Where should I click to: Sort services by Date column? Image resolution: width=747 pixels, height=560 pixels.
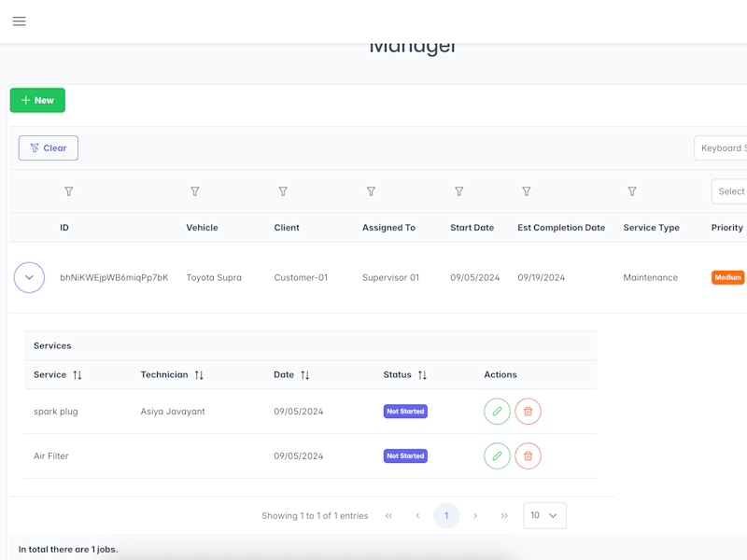[x=305, y=375]
